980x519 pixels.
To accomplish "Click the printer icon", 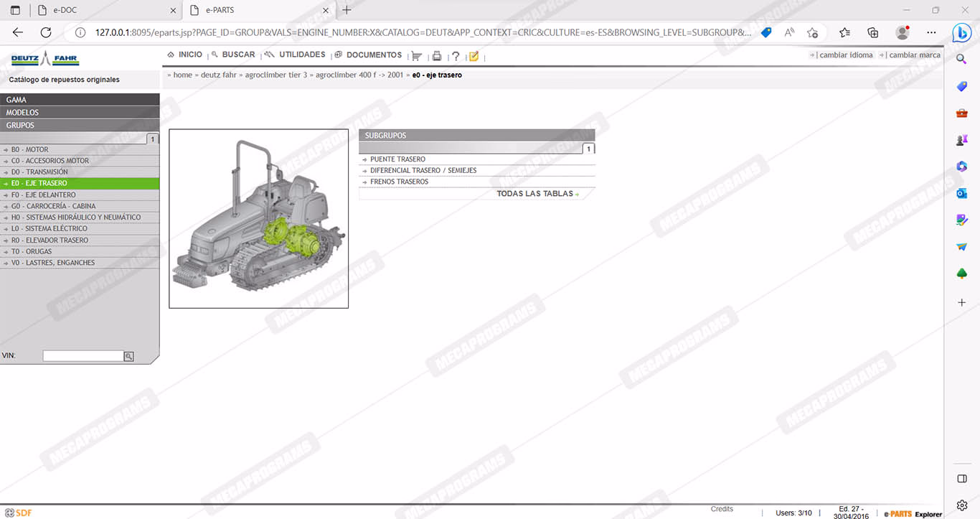I will (x=436, y=56).
